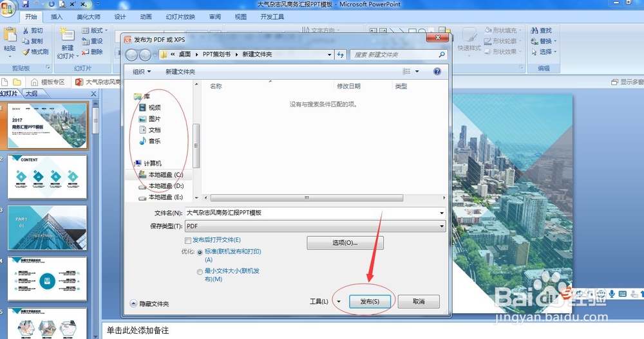Click the New Slide (新建幻灯片) icon

tap(66, 36)
